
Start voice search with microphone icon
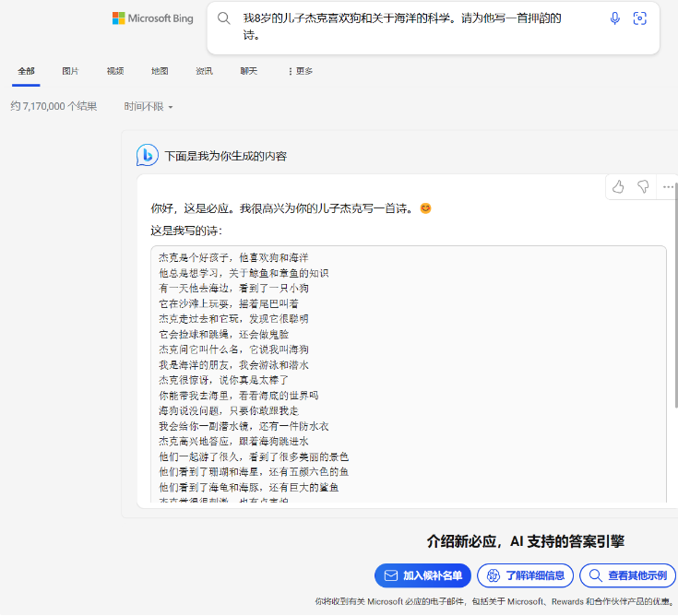[615, 18]
